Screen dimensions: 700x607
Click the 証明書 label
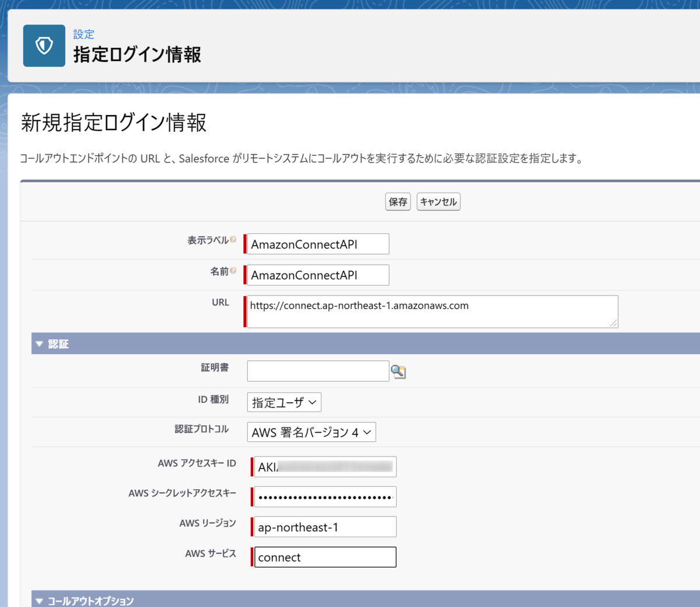[x=215, y=367]
